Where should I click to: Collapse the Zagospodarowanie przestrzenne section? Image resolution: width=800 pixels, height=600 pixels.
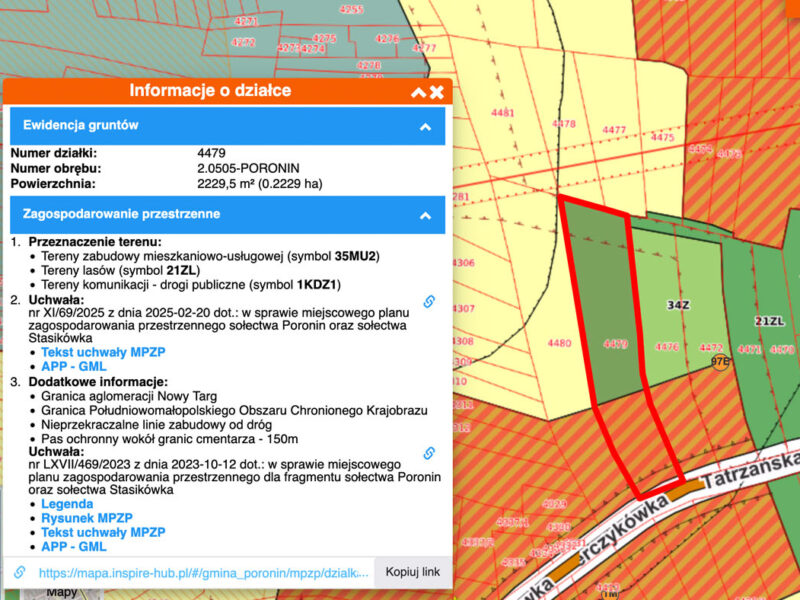[425, 216]
